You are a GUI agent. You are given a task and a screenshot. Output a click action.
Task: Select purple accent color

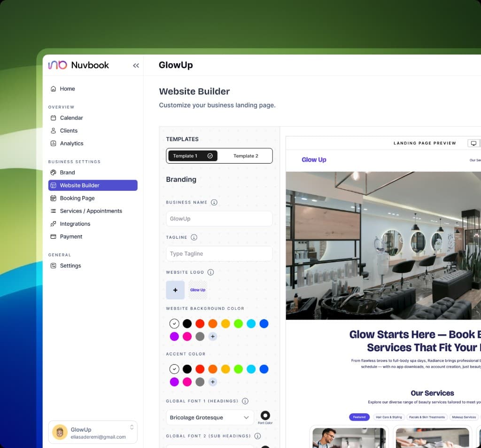tap(174, 382)
